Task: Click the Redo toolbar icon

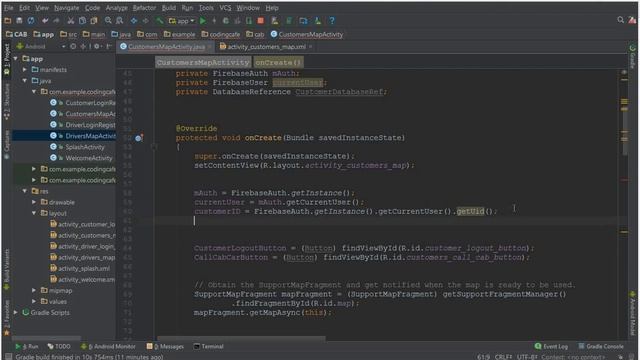Action: [x=56, y=20]
